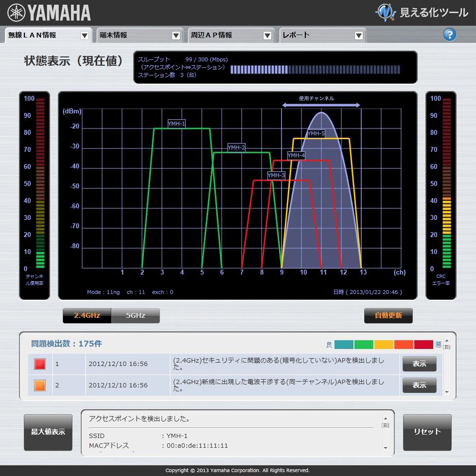Select the YMH-3 label on the graph

tap(276, 175)
